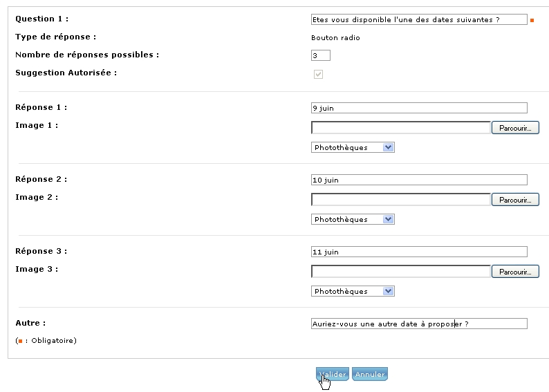Click the Image 2 file path field

point(400,200)
